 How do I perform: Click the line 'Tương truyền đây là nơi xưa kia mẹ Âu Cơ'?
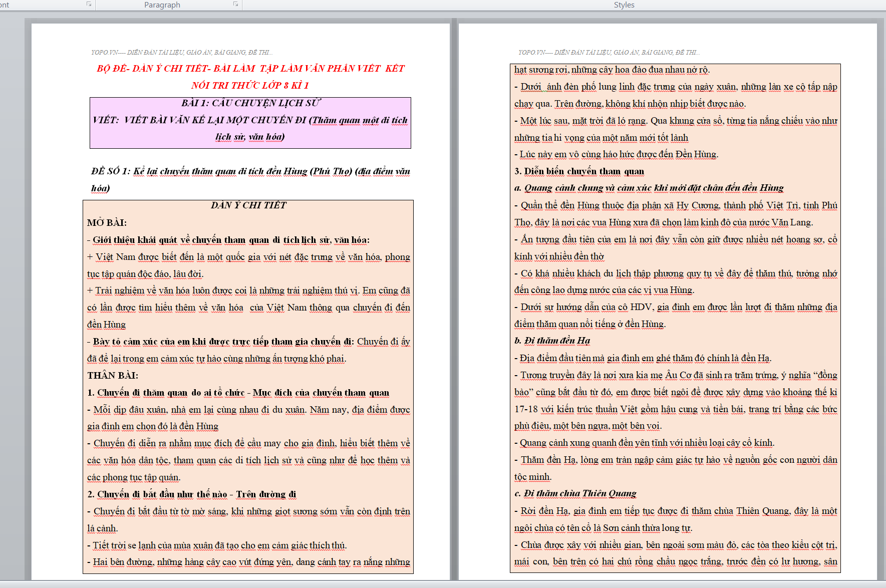pyautogui.click(x=676, y=375)
